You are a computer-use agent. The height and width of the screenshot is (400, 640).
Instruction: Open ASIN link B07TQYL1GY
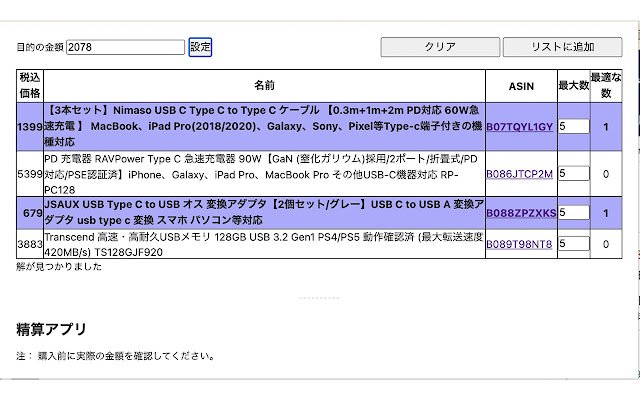519,127
